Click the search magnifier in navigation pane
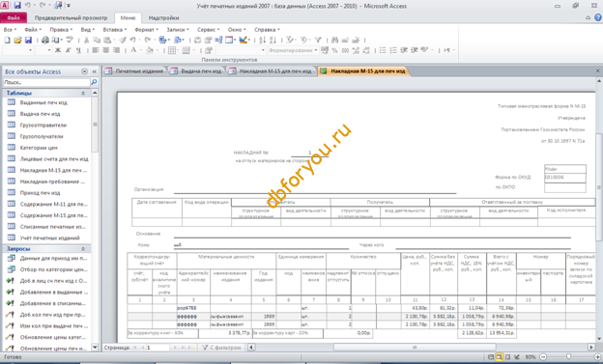 94,82
